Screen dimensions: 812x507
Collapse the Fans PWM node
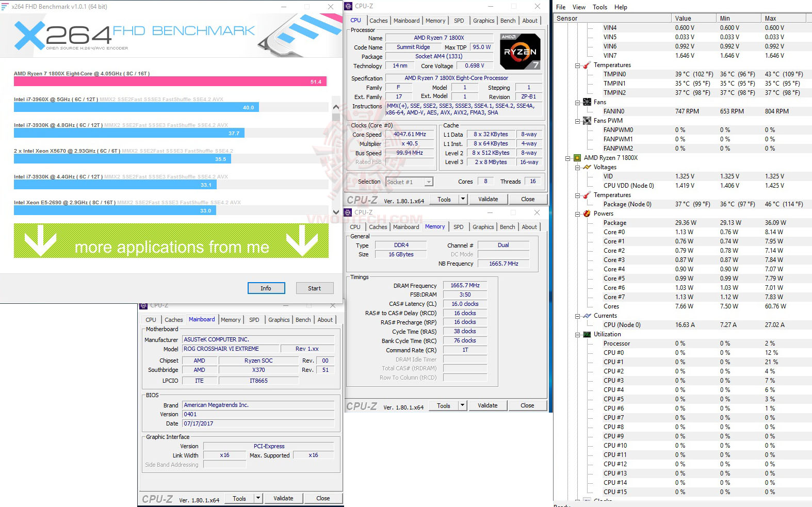pos(578,121)
